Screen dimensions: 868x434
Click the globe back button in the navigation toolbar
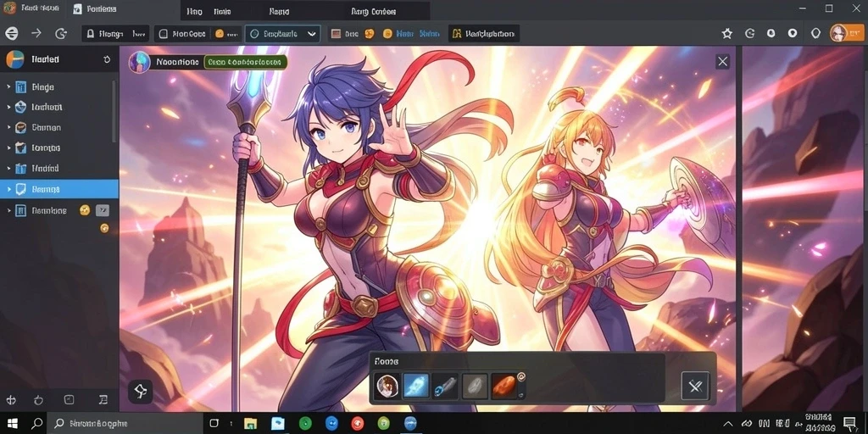(12, 34)
